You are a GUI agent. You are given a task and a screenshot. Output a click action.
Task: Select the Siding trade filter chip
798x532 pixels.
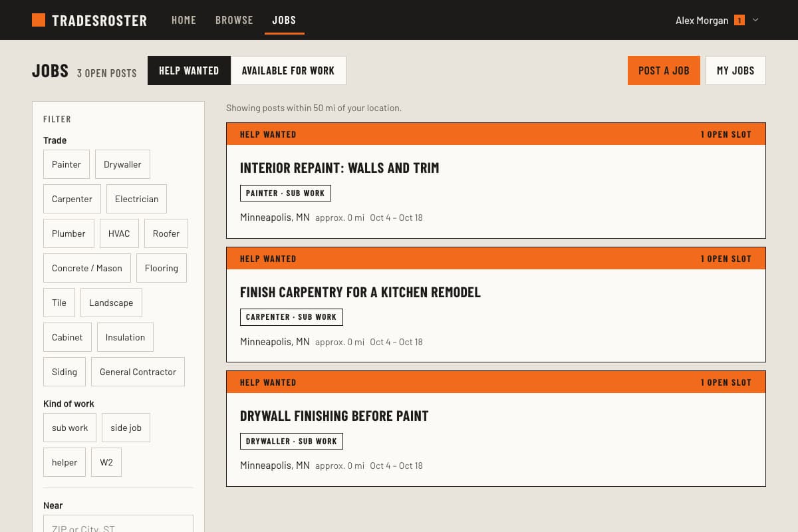[x=65, y=372]
